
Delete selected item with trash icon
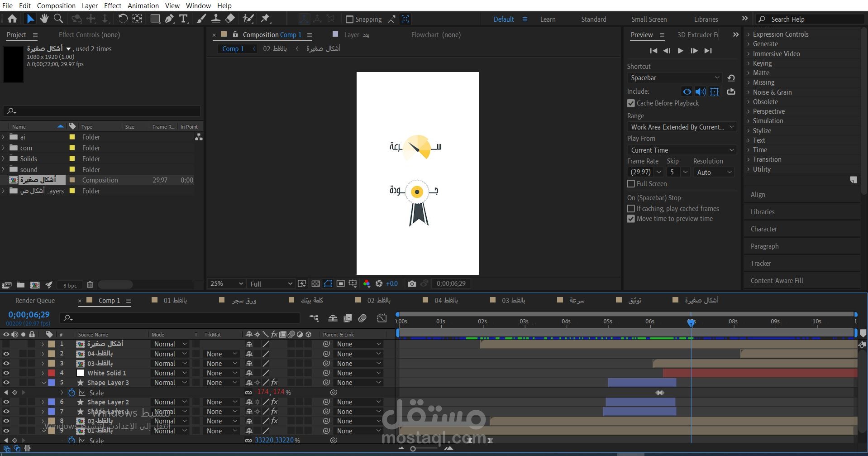click(90, 285)
